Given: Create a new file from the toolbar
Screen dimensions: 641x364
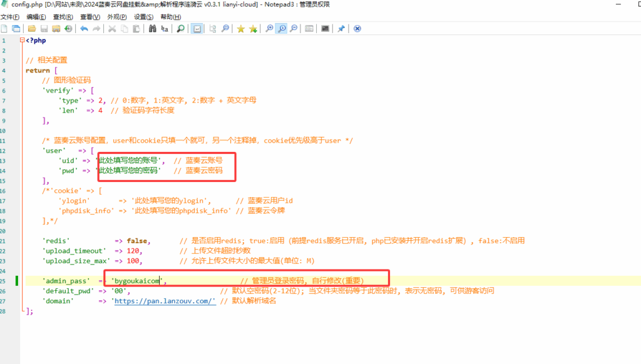Looking at the screenshot, I should tap(6, 29).
